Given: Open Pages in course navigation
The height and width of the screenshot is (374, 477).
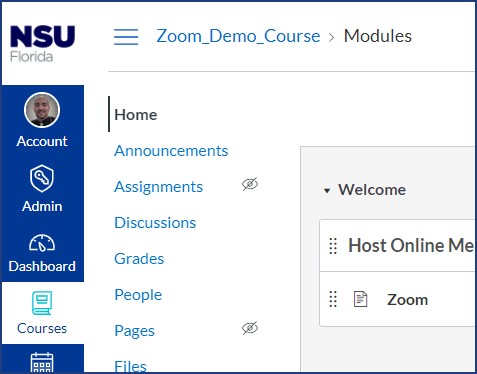Looking at the screenshot, I should [x=134, y=331].
